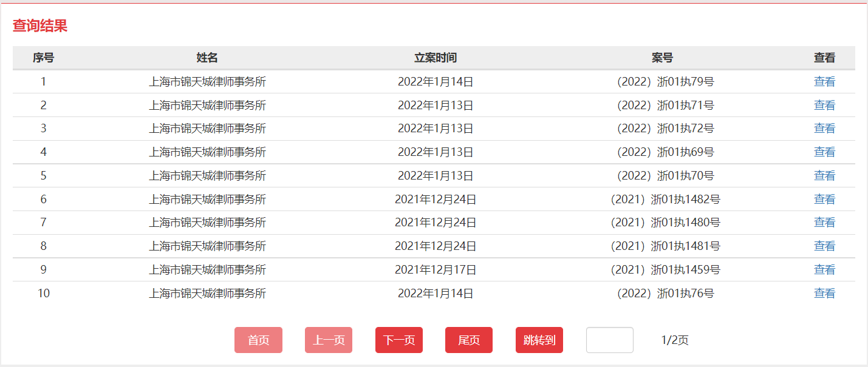868x367 pixels.
Task: Open 查看 link for case 浙01执79号
Action: coord(824,82)
